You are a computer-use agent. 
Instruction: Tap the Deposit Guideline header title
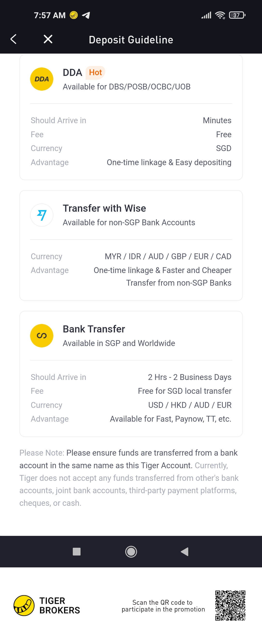point(131,40)
